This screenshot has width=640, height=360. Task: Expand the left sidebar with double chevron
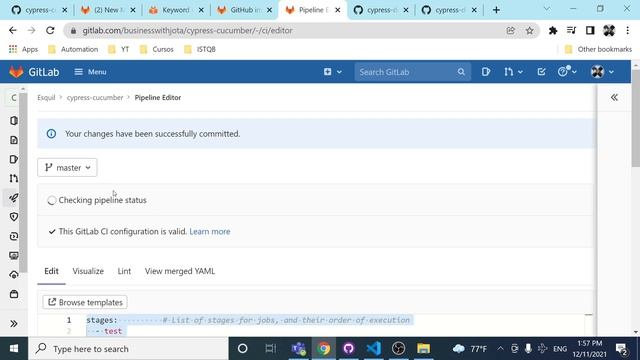click(x=13, y=324)
